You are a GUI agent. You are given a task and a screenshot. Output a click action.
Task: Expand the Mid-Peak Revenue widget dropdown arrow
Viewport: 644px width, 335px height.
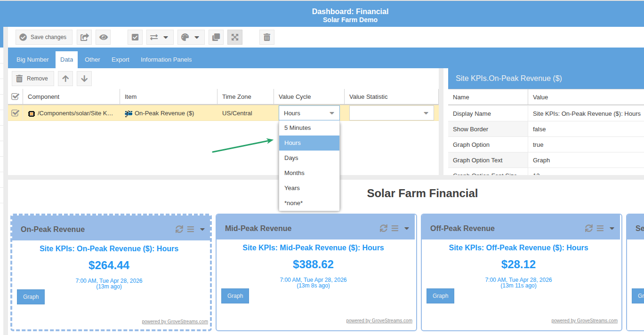(407, 229)
